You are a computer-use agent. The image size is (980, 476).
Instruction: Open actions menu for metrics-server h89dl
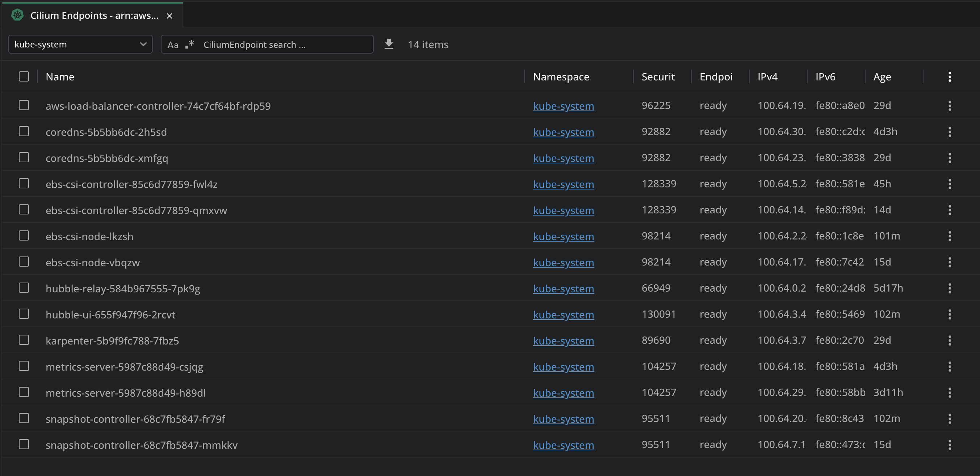[x=950, y=393]
